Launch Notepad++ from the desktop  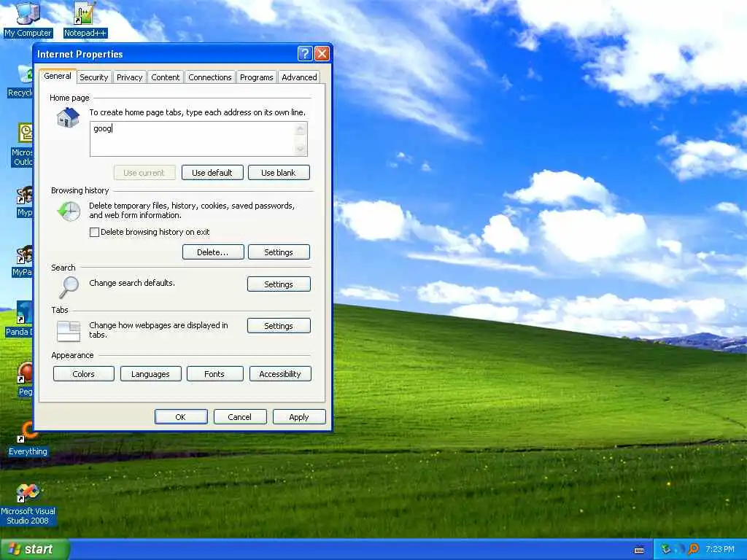pos(85,19)
